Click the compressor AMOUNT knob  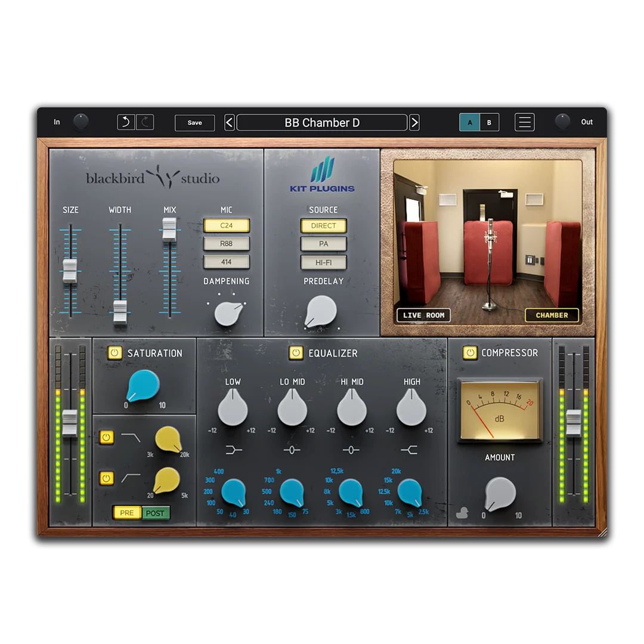tap(500, 494)
